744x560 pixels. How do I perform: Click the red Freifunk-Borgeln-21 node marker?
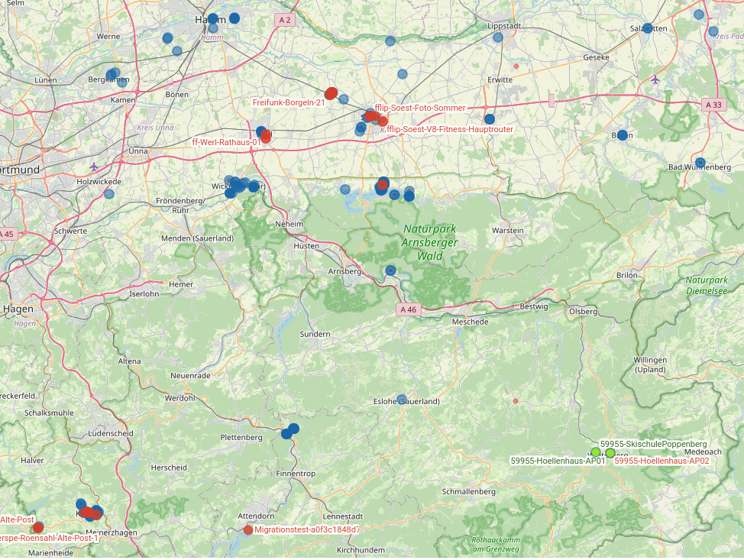(x=331, y=94)
